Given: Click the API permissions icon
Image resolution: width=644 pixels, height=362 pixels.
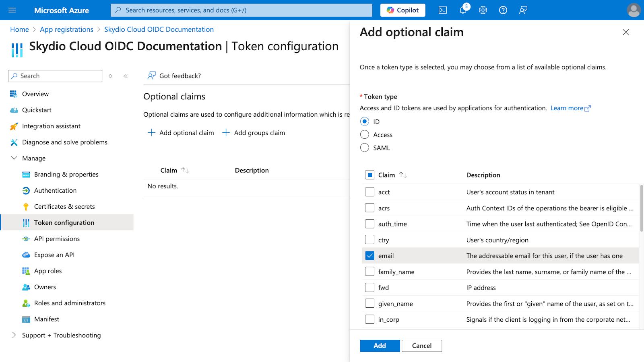Looking at the screenshot, I should pos(26,239).
